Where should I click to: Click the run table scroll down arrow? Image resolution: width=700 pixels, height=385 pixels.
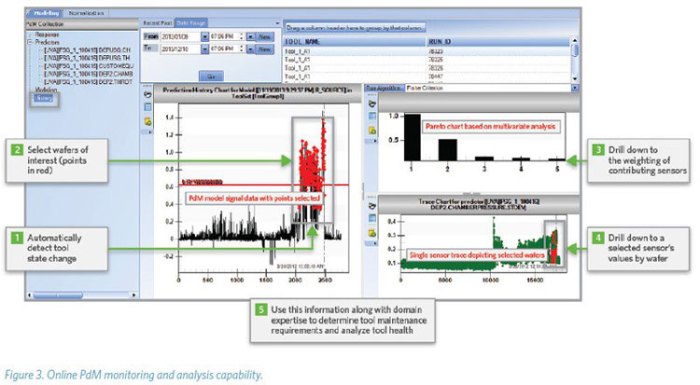[575, 79]
